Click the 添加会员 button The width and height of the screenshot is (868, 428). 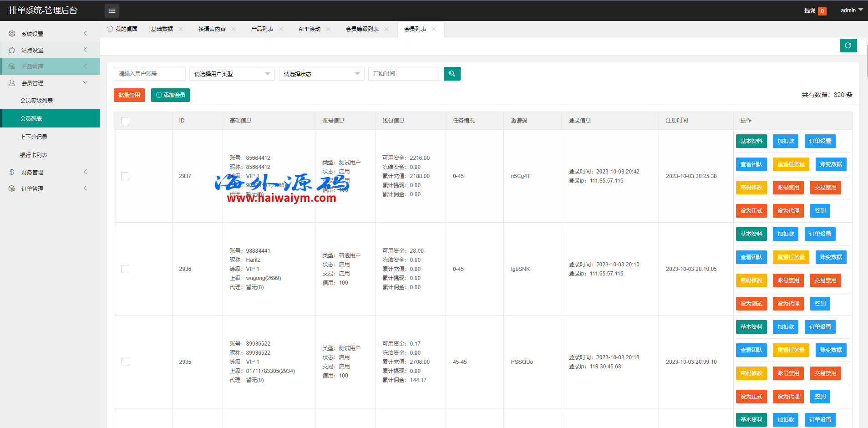tap(170, 95)
